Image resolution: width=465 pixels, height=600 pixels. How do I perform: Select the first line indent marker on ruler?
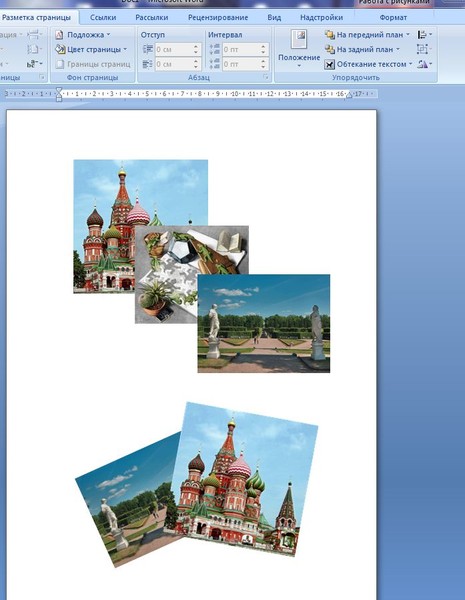point(59,90)
